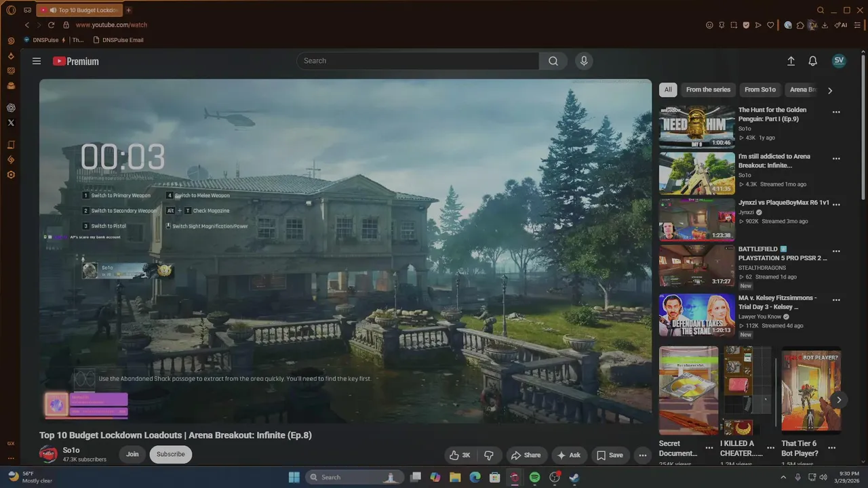Screen dimensions: 868x488
Task: Click the Share button
Action: pos(526,455)
